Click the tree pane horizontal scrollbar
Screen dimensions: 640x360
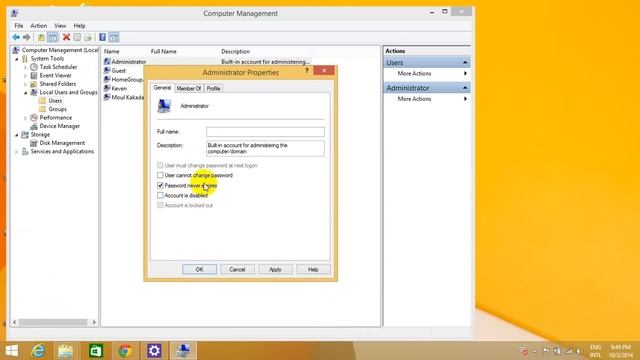pos(53,322)
